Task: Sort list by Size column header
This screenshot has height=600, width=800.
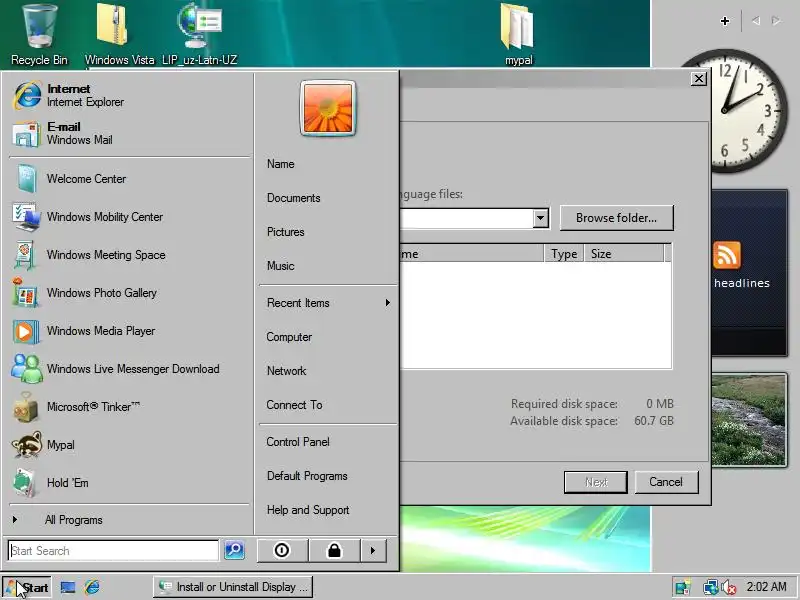Action: pyautogui.click(x=623, y=254)
